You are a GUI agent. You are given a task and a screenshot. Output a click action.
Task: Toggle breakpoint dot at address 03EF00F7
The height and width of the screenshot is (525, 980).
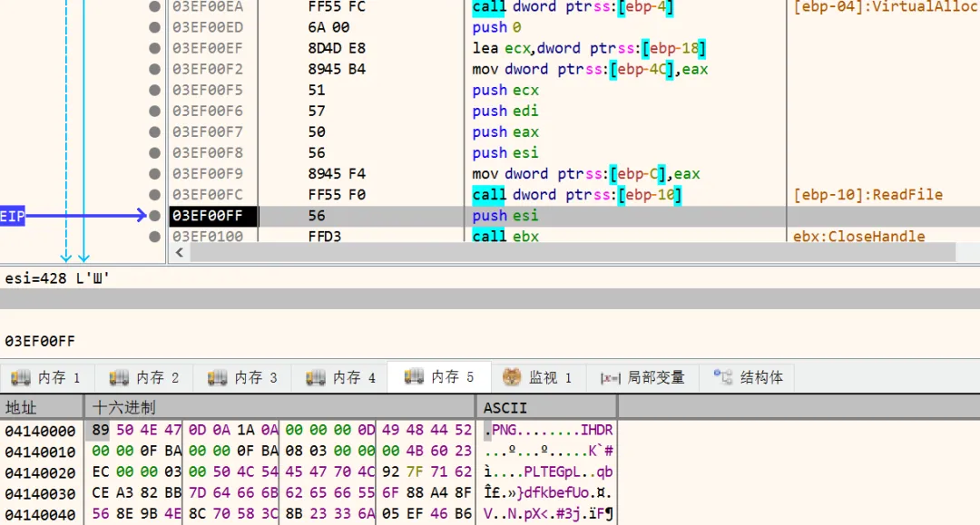click(154, 131)
